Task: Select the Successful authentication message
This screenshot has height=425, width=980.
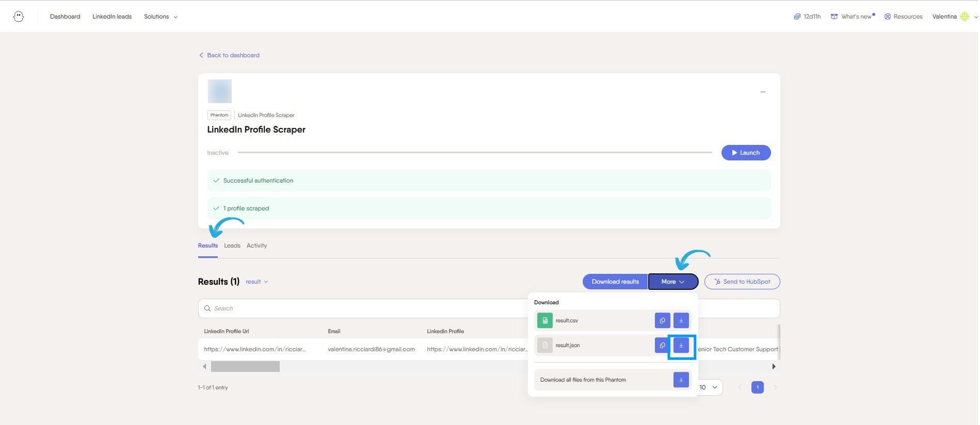Action: (489, 181)
